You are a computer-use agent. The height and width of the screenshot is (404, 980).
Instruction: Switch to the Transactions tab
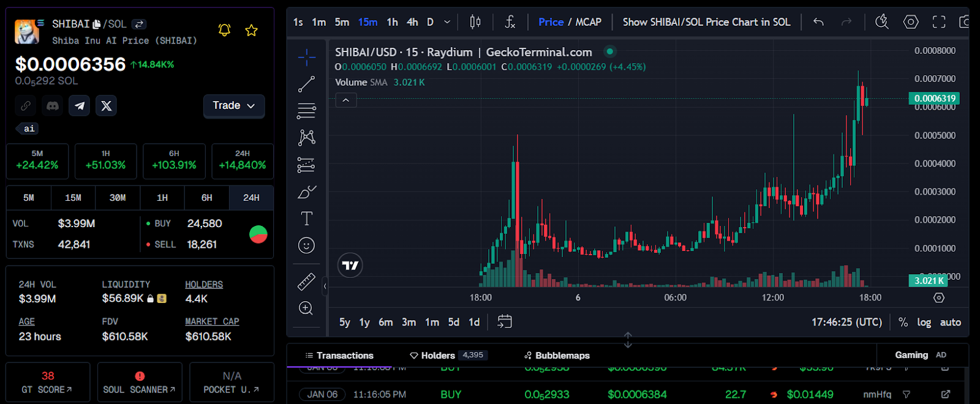click(339, 356)
